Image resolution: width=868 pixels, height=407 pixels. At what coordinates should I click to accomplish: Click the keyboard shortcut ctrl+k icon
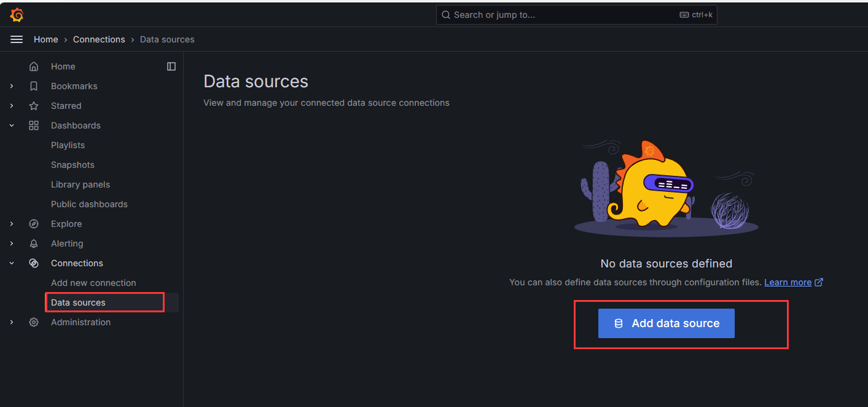pos(684,15)
